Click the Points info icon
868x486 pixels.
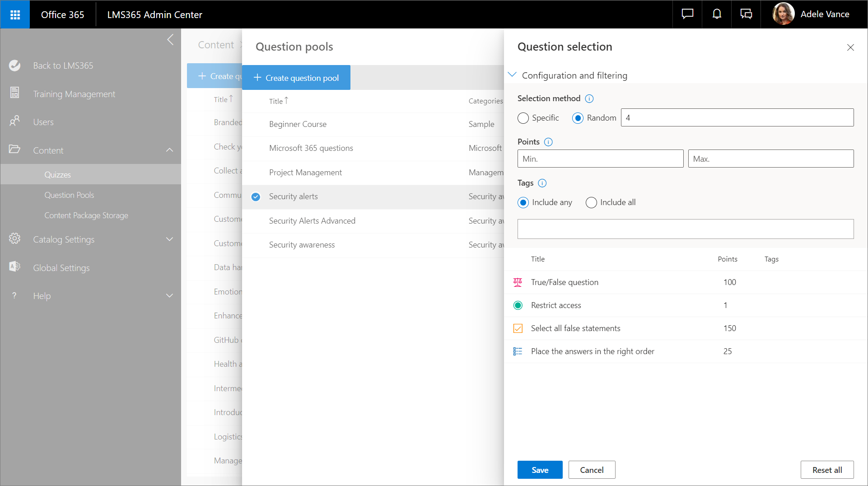coord(548,142)
